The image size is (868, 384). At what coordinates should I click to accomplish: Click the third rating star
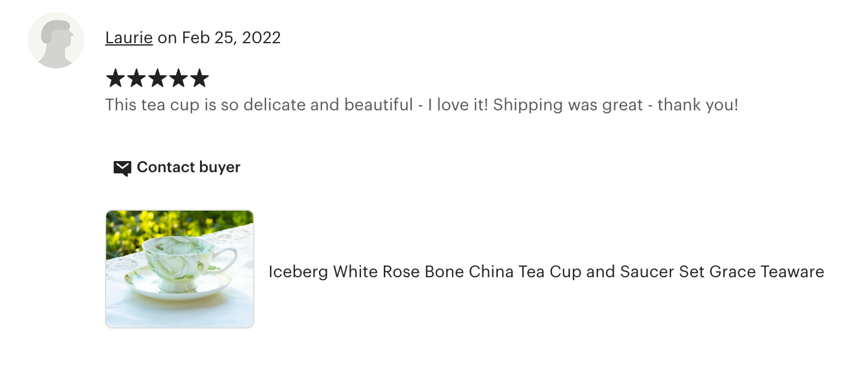[157, 78]
